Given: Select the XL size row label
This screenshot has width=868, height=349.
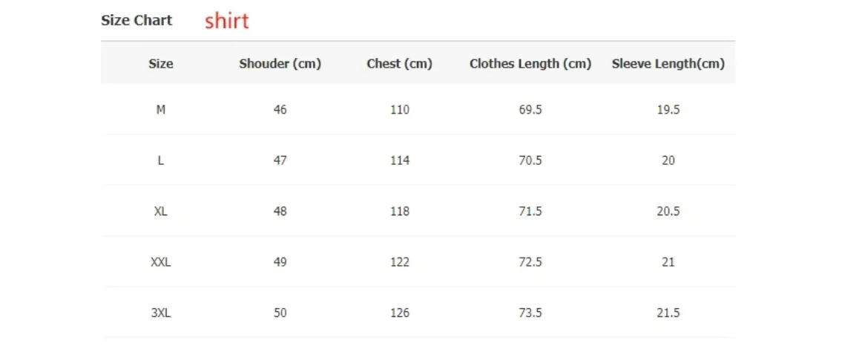Looking at the screenshot, I should tap(160, 212).
